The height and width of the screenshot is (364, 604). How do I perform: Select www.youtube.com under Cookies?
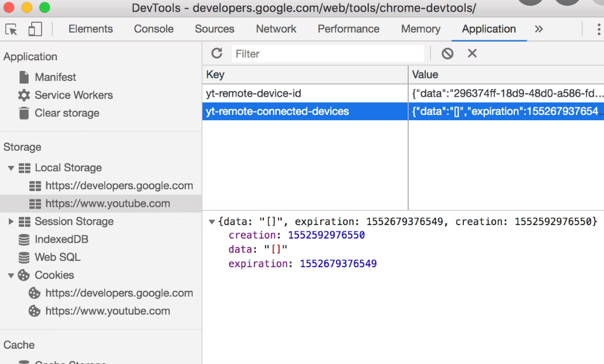pos(107,311)
